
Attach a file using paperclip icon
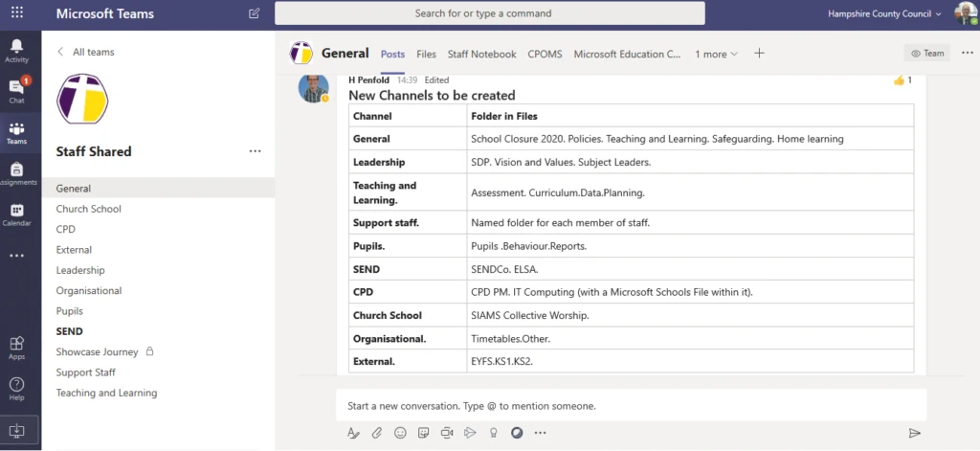click(377, 433)
